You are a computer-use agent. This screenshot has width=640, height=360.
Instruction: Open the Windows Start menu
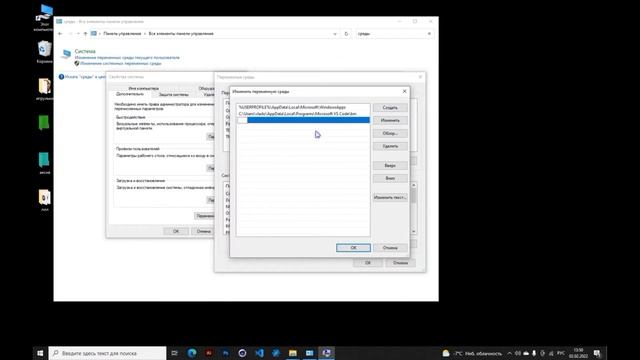[40, 353]
